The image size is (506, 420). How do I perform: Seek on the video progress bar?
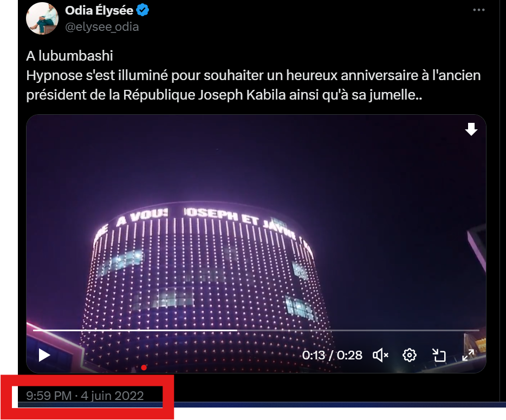[256, 330]
